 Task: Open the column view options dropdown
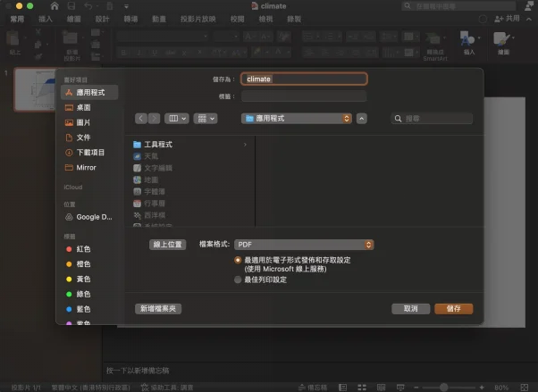(177, 119)
